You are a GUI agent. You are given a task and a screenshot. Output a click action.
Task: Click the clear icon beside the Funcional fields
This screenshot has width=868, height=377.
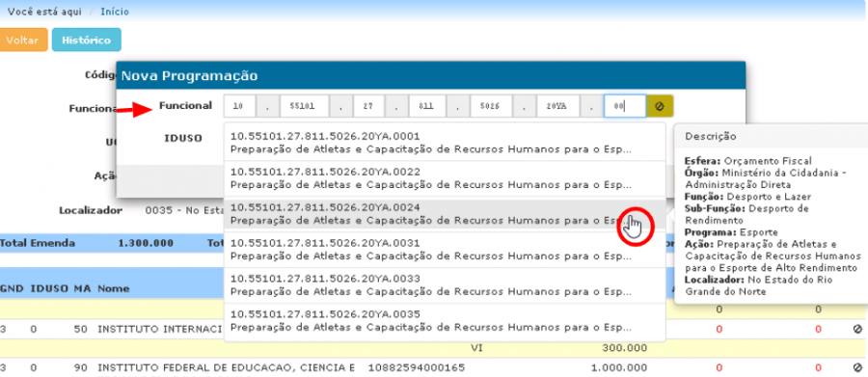pyautogui.click(x=660, y=106)
